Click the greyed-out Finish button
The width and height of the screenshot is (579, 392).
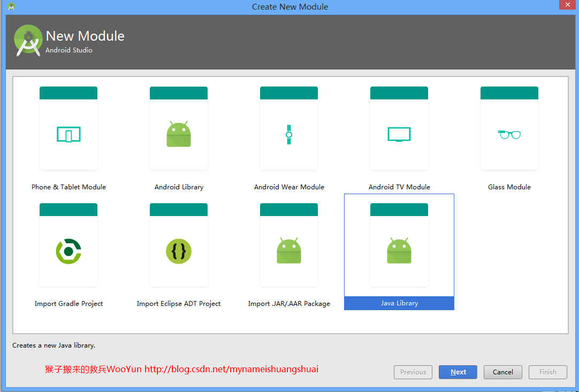pyautogui.click(x=547, y=372)
